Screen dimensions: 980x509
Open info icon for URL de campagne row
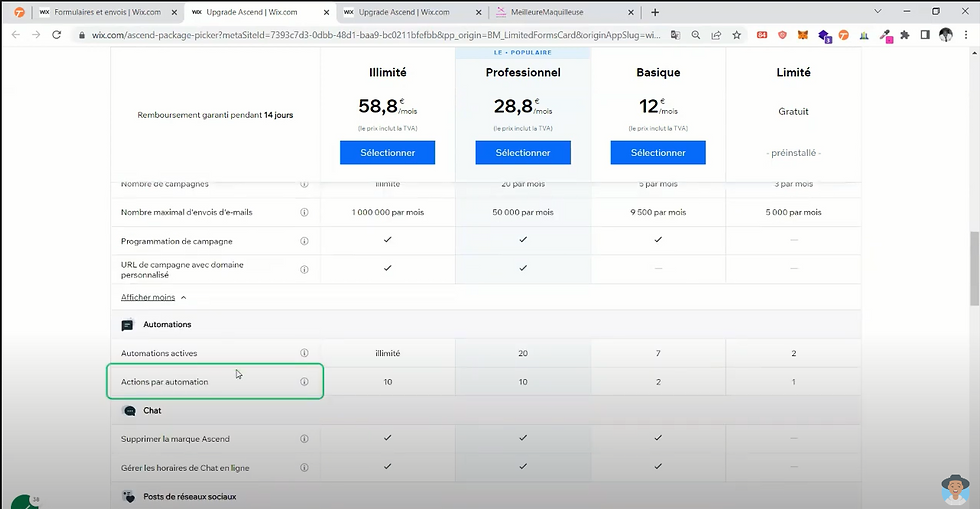tap(304, 270)
